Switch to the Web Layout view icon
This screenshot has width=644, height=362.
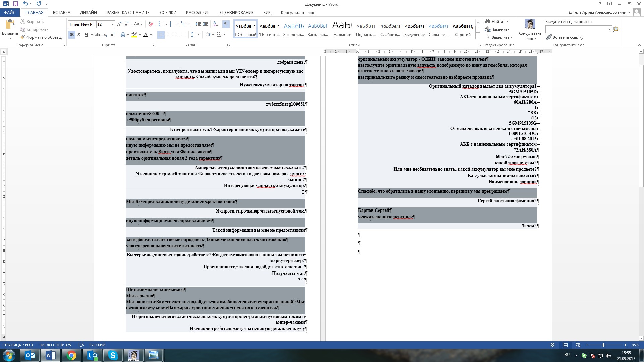(578, 345)
